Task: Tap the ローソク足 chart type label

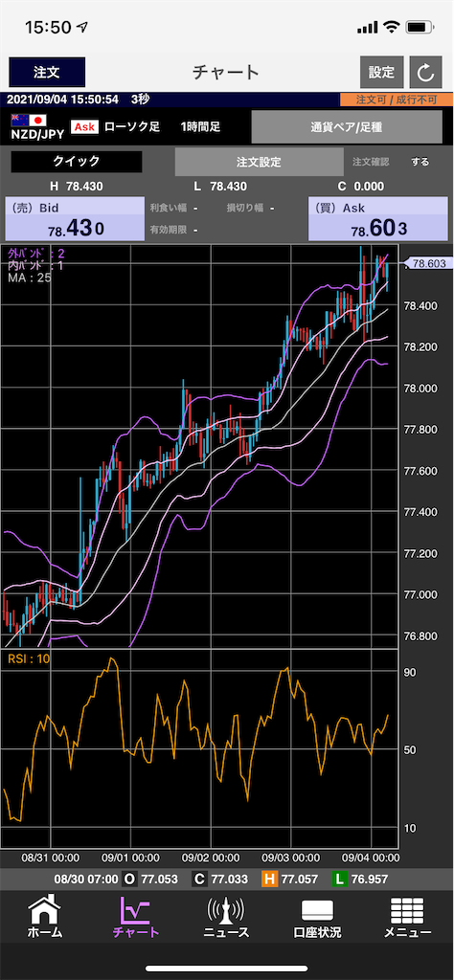Action: coord(132,127)
